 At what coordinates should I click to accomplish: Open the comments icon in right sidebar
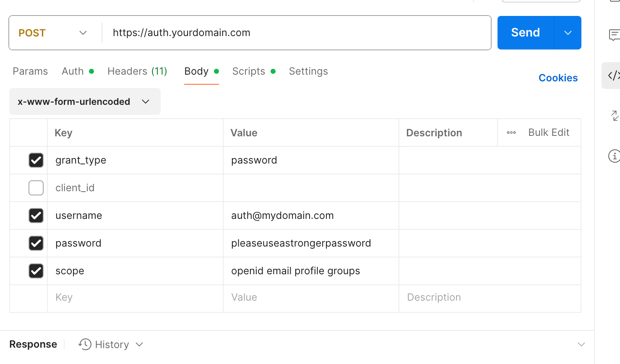[615, 35]
